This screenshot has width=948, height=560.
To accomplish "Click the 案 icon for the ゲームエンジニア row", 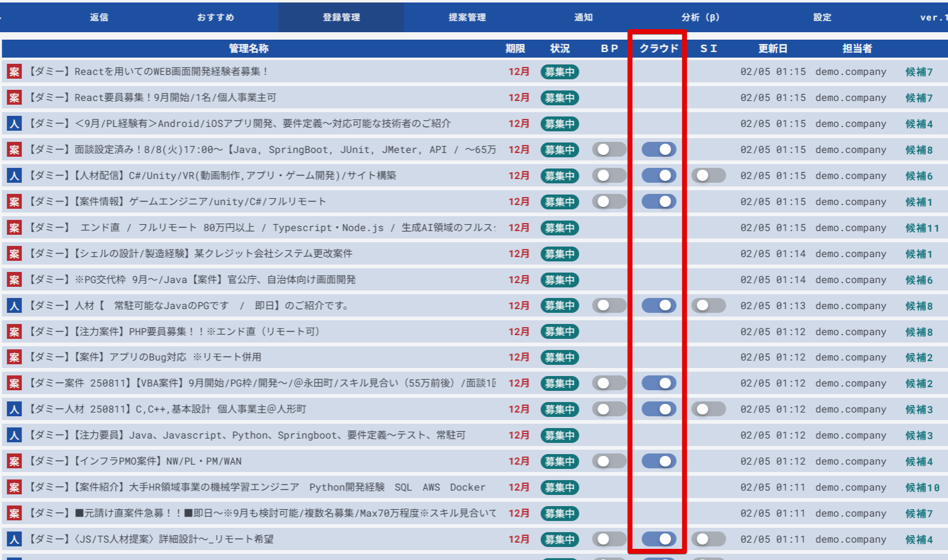I will point(14,202).
